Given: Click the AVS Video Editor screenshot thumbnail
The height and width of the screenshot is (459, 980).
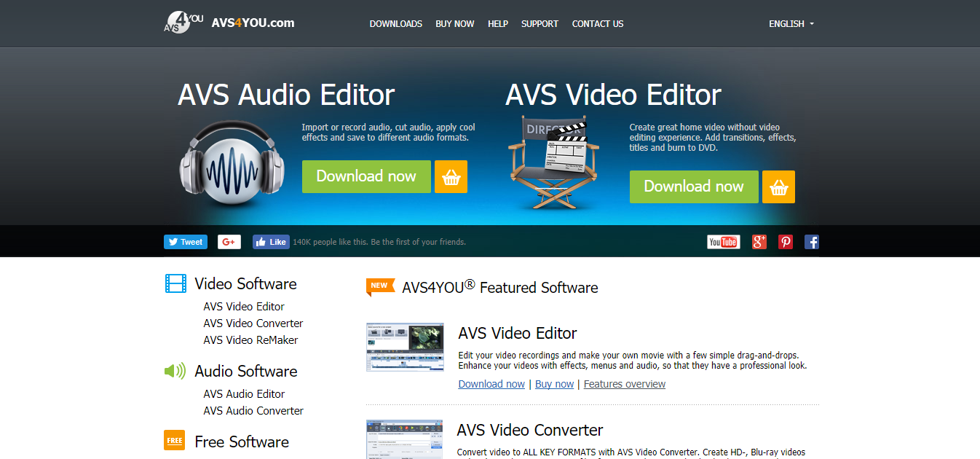Looking at the screenshot, I should (x=404, y=347).
